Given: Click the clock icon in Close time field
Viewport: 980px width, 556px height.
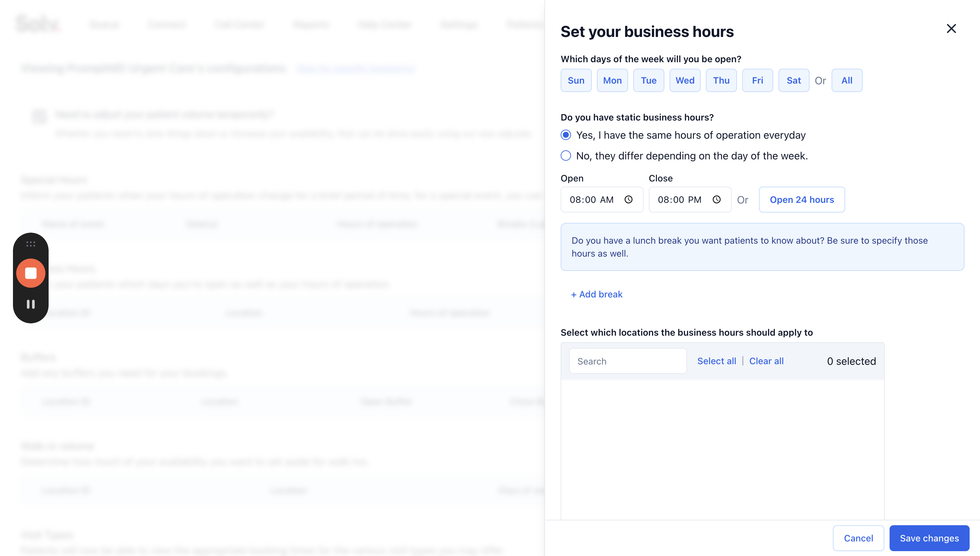Looking at the screenshot, I should click(717, 199).
